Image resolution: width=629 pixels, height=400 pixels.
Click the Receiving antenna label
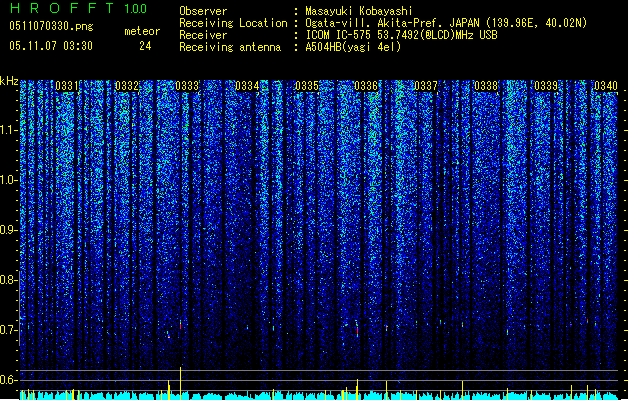coord(230,47)
